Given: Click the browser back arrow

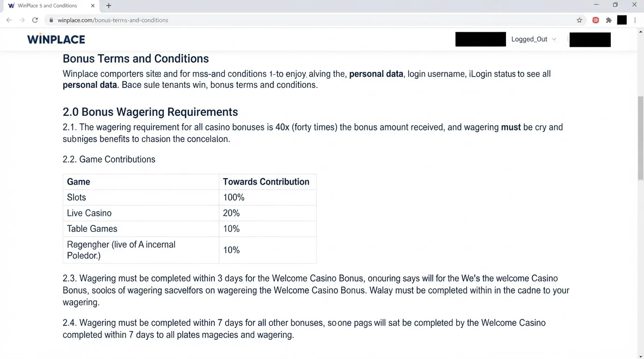Looking at the screenshot, I should (x=9, y=20).
